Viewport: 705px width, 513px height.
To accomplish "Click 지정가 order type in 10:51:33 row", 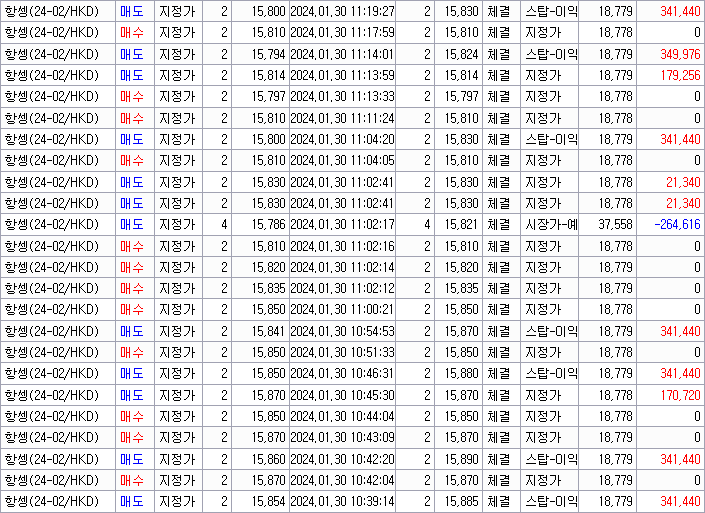I will (x=543, y=352).
